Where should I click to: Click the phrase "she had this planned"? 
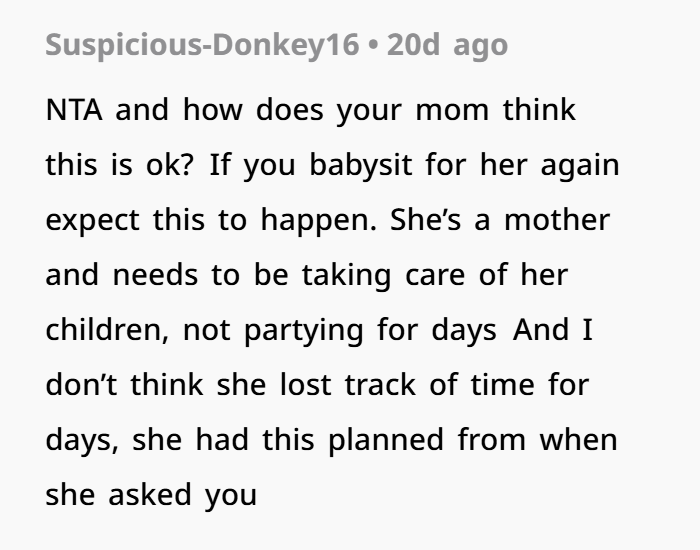pos(288,440)
